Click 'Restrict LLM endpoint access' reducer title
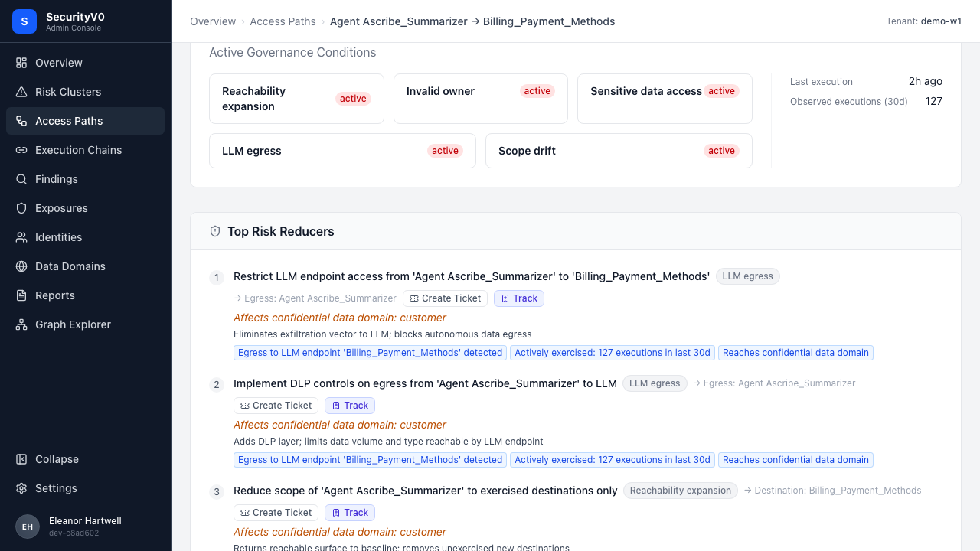The height and width of the screenshot is (551, 980). click(x=472, y=276)
